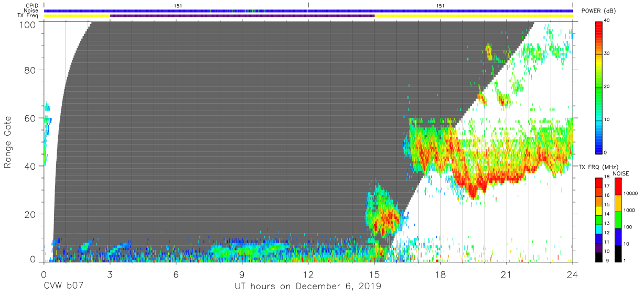The height and width of the screenshot is (297, 644).
Task: Pick the red top of the power colorbar
Action: pos(599,26)
